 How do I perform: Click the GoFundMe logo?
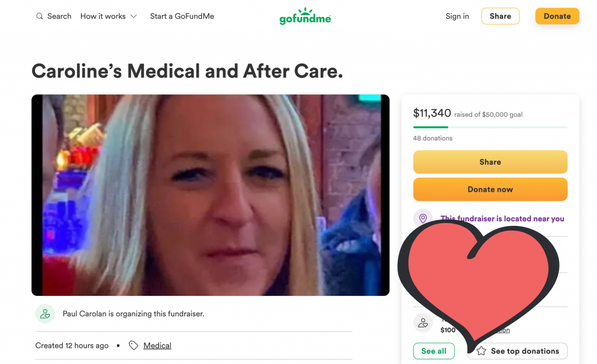305,16
